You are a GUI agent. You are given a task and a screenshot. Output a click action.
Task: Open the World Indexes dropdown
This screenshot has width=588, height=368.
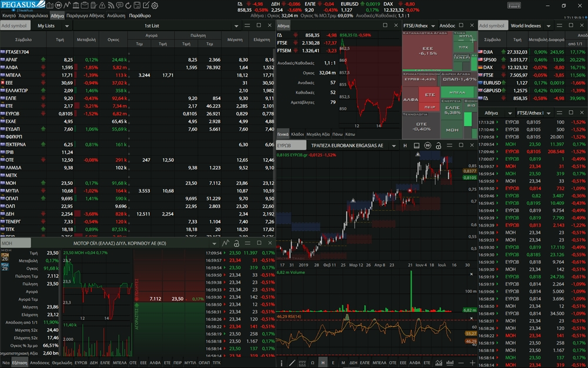click(x=548, y=26)
